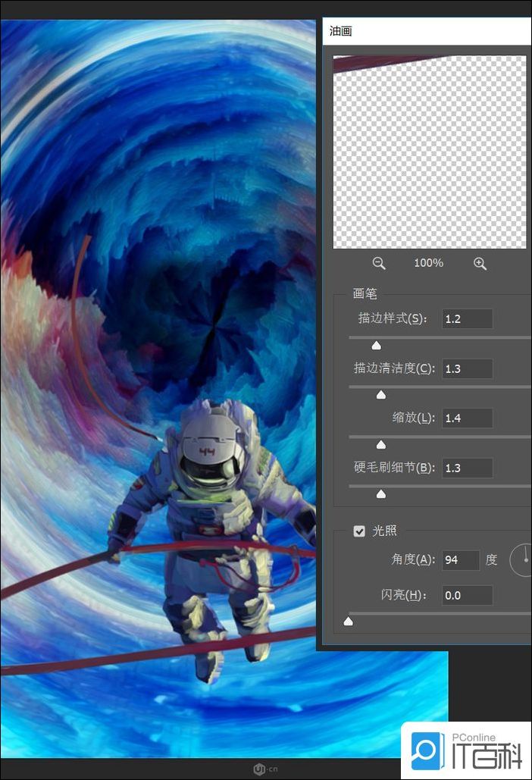Toggle the 光照 lighting checkbox
Image resolution: width=532 pixels, height=780 pixels.
359,531
